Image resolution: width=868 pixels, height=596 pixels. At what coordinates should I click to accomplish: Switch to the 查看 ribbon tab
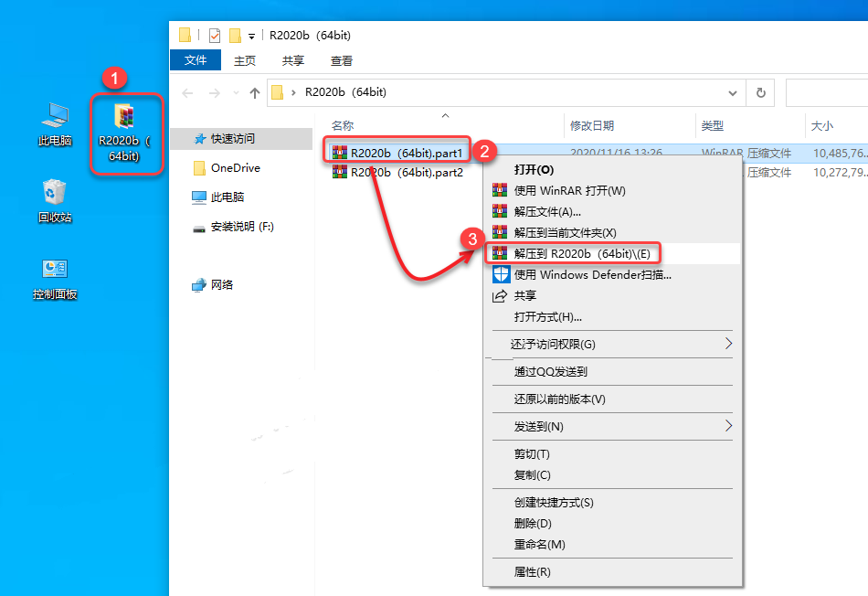coord(341,60)
